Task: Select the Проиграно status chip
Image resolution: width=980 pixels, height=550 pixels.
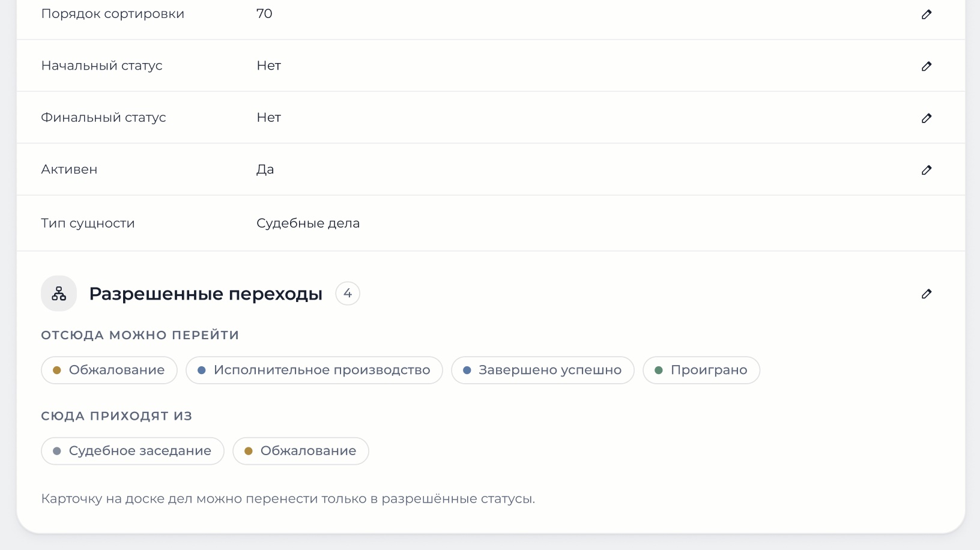Action: coord(701,370)
